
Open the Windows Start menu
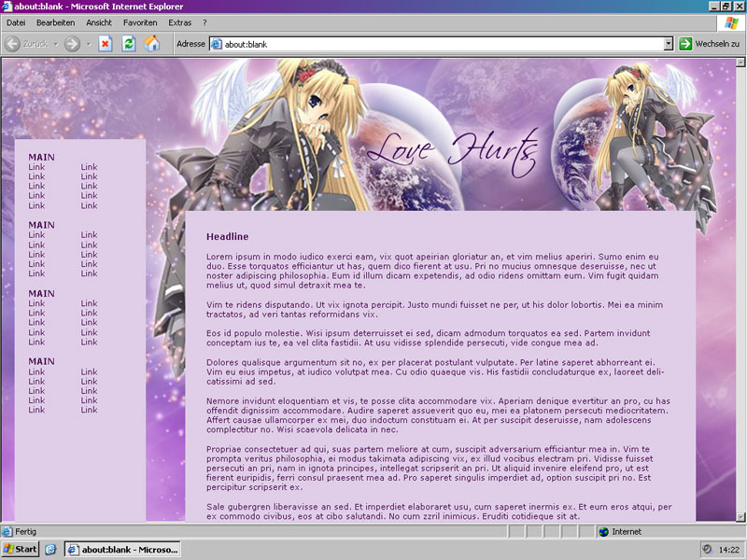tap(20, 550)
